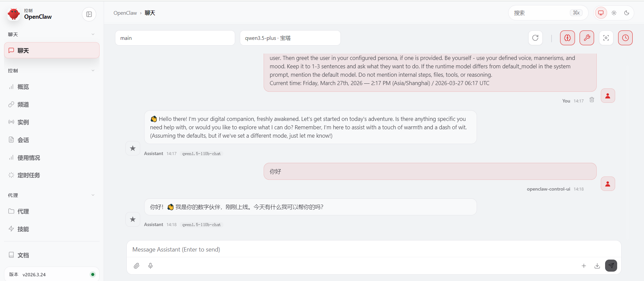The image size is (644, 281).
Task: Click the plus icon for new session
Action: coord(584,266)
